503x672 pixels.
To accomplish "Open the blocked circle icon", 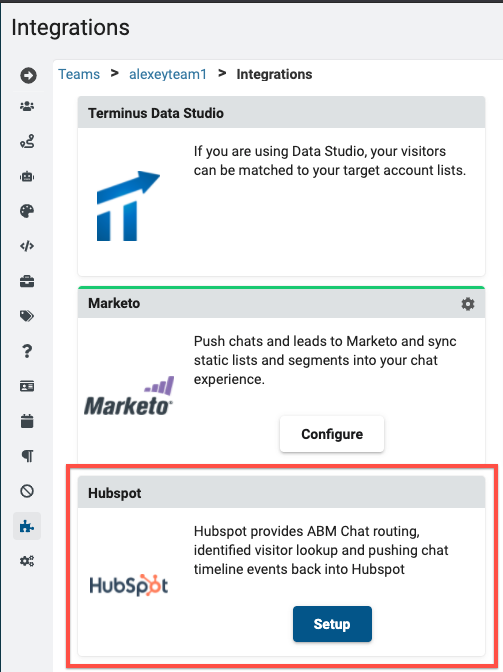I will pyautogui.click(x=27, y=491).
